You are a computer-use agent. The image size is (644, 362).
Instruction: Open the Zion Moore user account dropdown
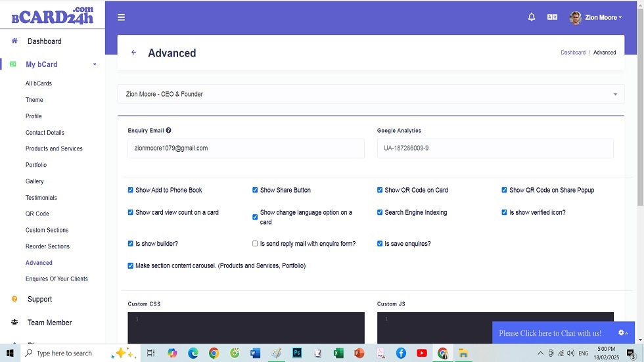(x=596, y=18)
